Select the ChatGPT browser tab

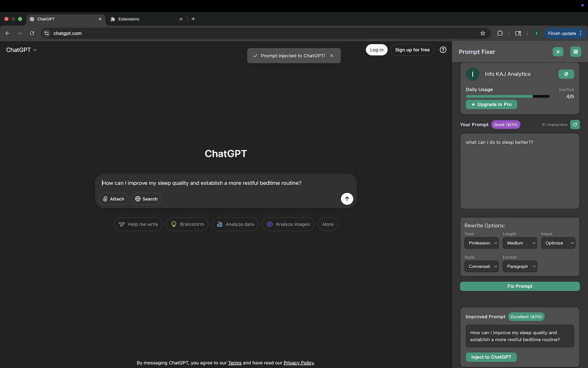click(65, 19)
